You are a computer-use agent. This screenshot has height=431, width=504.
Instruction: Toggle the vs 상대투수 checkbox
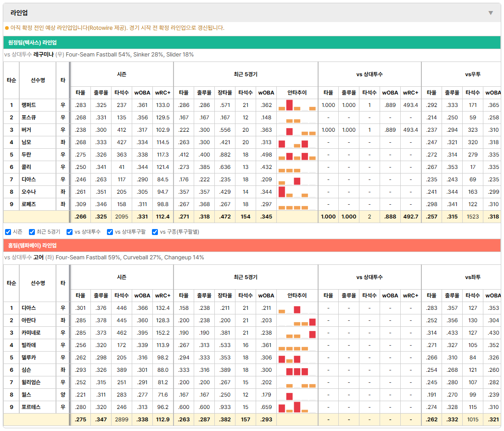[x=69, y=232]
